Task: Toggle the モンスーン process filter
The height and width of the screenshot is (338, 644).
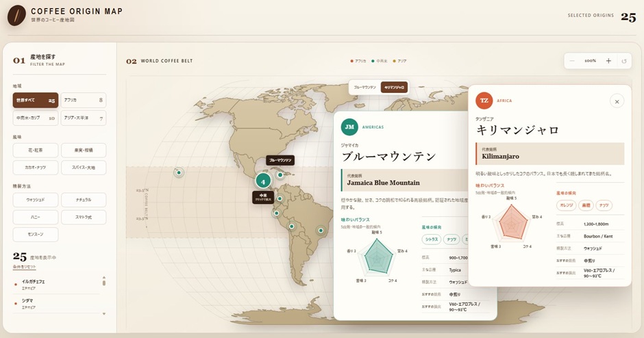Action: pyautogui.click(x=36, y=234)
